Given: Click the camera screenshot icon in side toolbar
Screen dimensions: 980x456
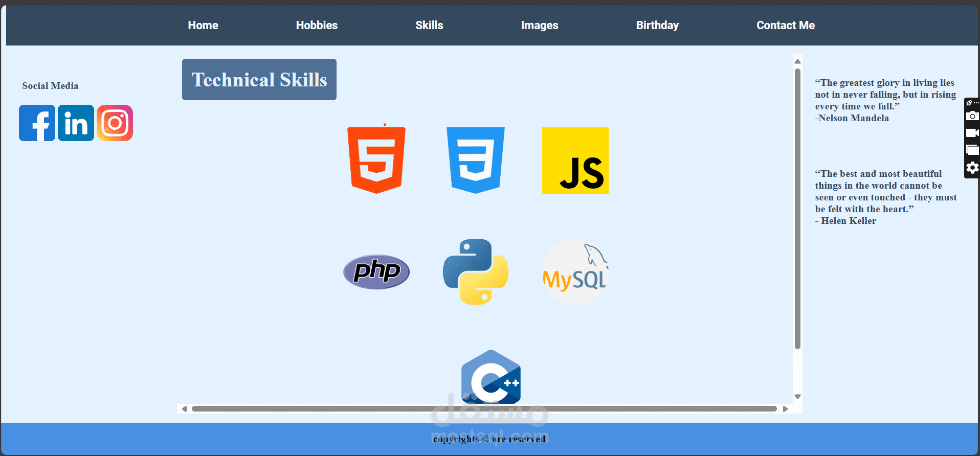Looking at the screenshot, I should (x=972, y=116).
